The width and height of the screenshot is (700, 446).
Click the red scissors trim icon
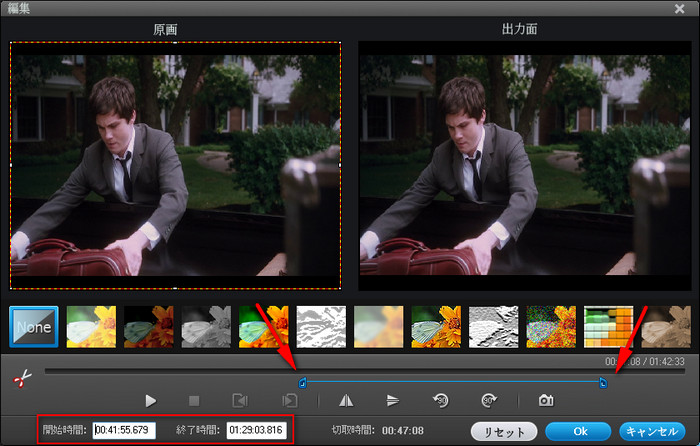click(x=22, y=378)
